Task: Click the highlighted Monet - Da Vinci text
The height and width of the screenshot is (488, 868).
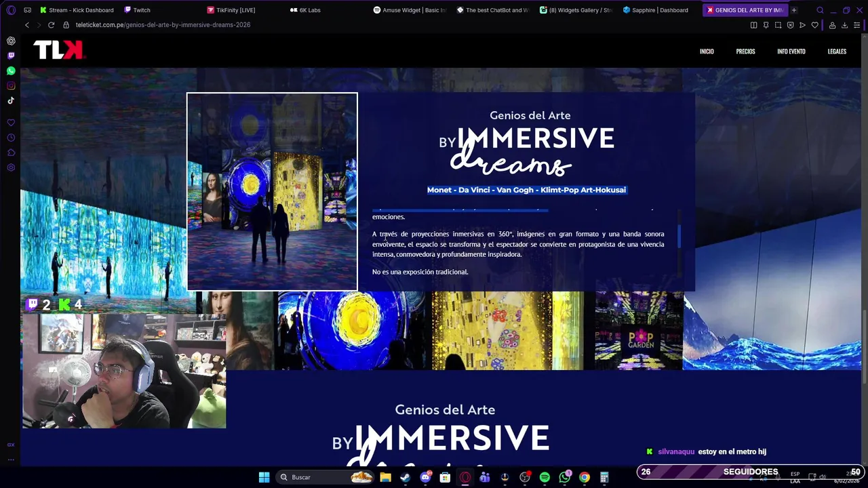Action: point(526,190)
